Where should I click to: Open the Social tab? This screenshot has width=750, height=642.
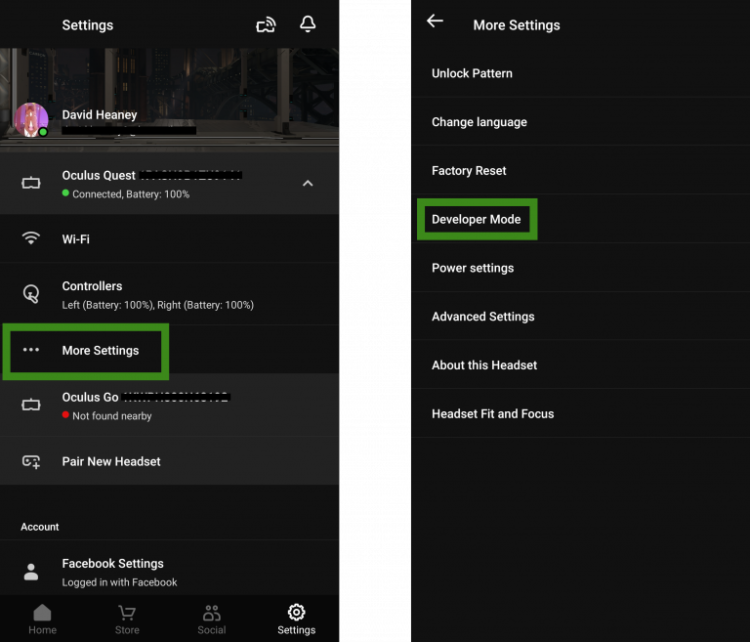pos(211,619)
